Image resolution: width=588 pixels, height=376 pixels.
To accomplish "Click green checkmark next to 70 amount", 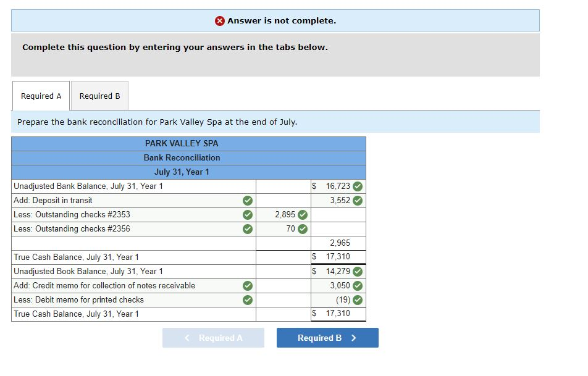I will tap(303, 228).
